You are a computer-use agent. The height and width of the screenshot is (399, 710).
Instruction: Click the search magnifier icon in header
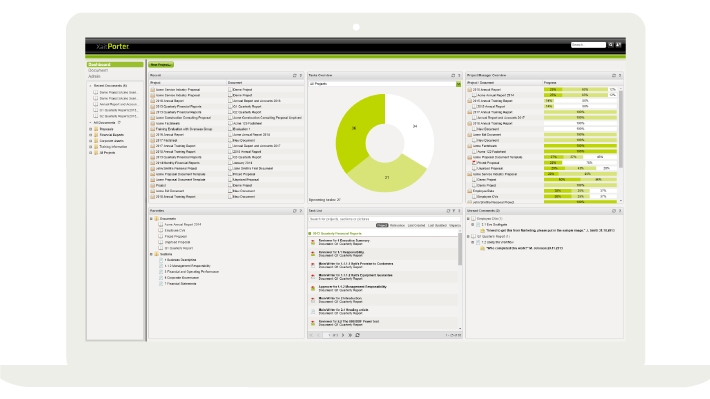610,45
